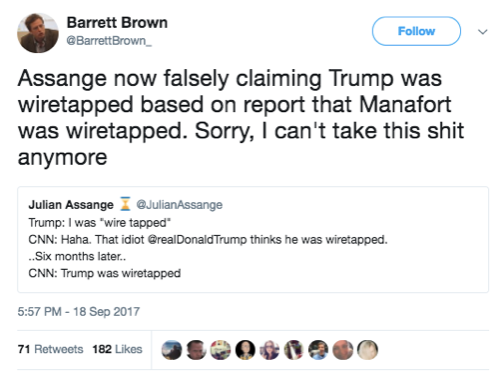Click the Julian Assange name in quote
The width and height of the screenshot is (501, 377).
[x=71, y=204]
